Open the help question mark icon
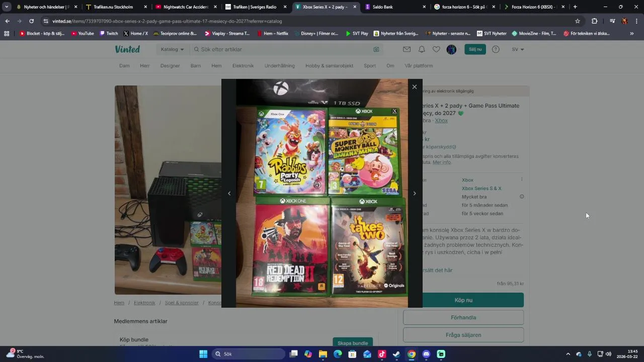The width and height of the screenshot is (644, 362). click(x=496, y=49)
